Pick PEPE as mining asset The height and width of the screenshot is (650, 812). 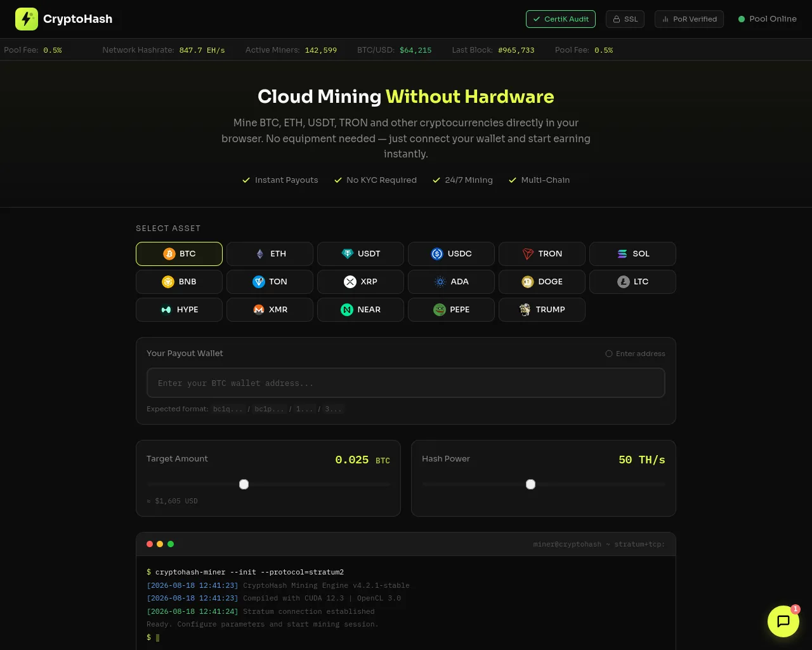coord(451,310)
